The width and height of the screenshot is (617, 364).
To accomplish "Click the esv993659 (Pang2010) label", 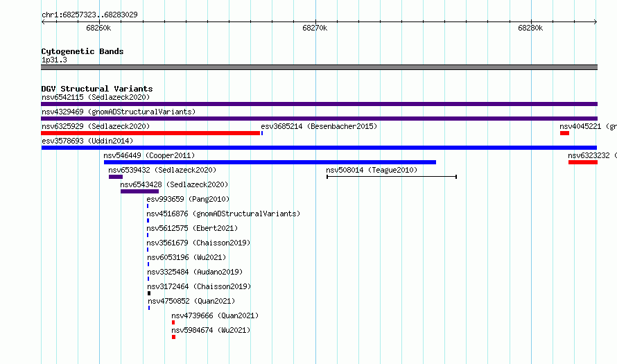I will point(188,199).
